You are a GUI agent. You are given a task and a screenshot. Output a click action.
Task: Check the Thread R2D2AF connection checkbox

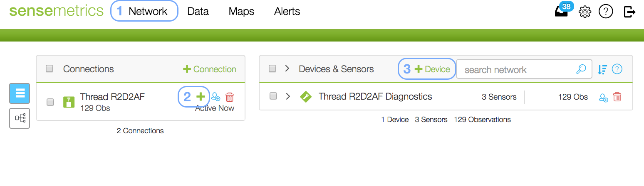click(50, 102)
